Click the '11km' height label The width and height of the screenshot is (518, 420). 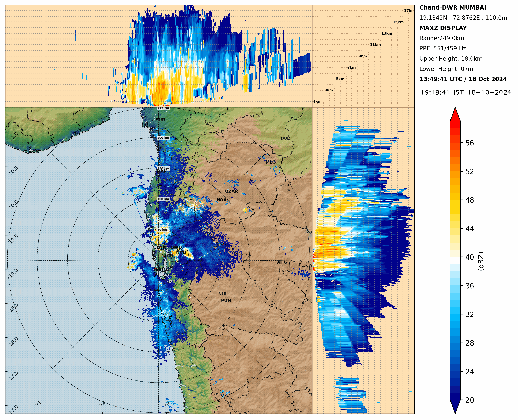click(375, 45)
